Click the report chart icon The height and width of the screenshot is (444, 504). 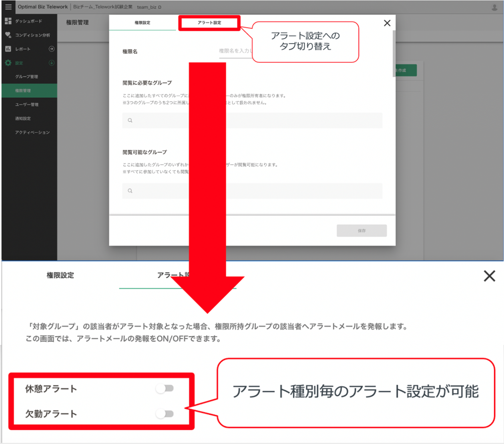(8, 49)
